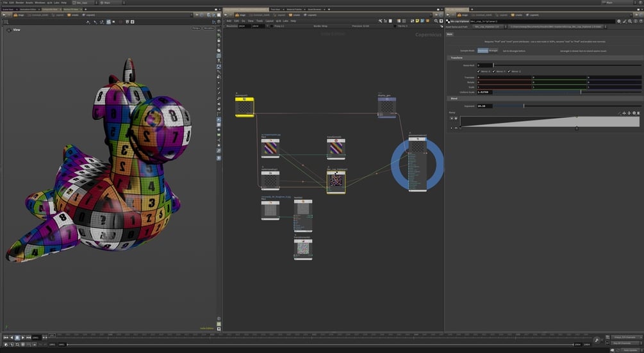Select the first highlighted Sample Mode option
The height and width of the screenshot is (353, 644).
483,51
